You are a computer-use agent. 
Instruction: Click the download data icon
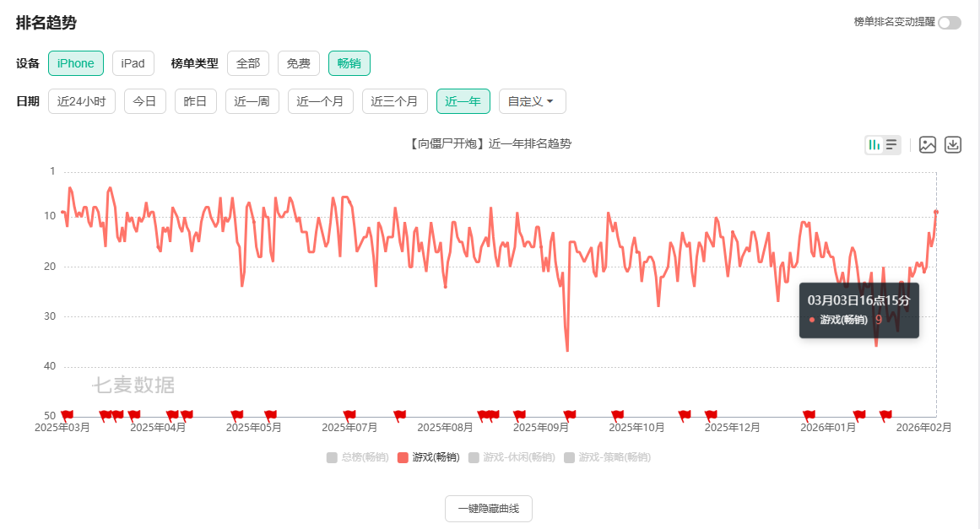click(952, 145)
